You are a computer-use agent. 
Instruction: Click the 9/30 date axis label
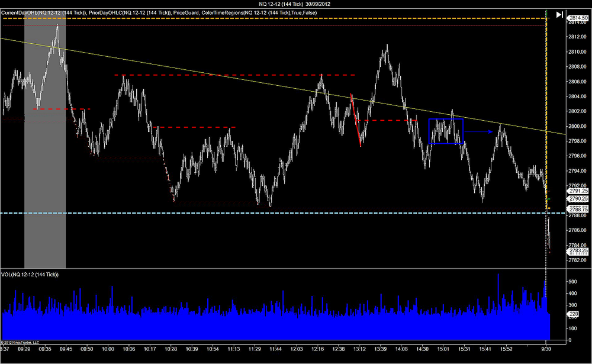(x=546, y=349)
